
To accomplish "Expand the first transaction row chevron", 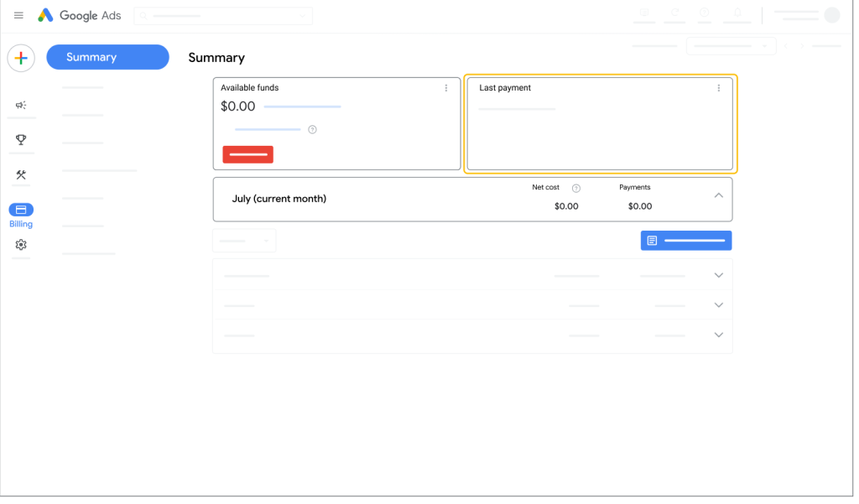I will 718,274.
